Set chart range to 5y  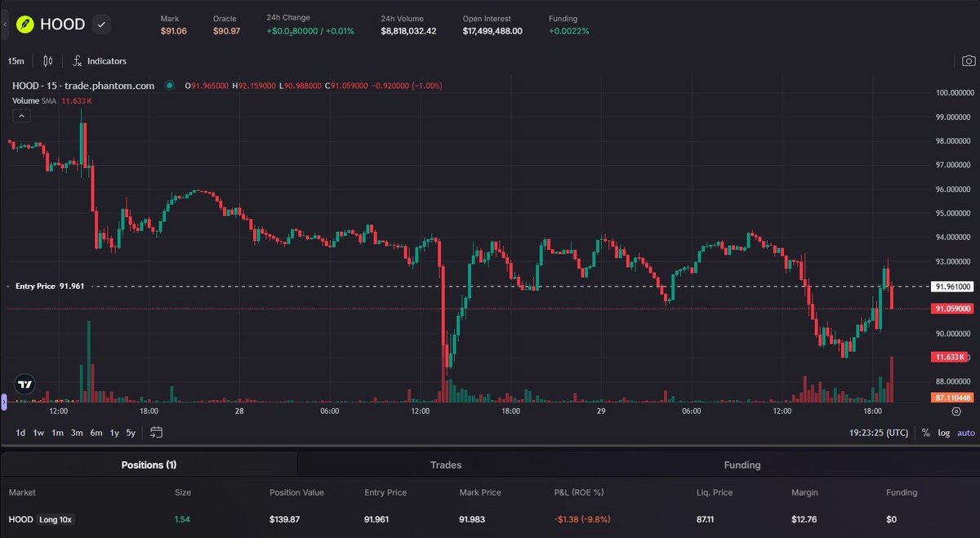(x=131, y=433)
